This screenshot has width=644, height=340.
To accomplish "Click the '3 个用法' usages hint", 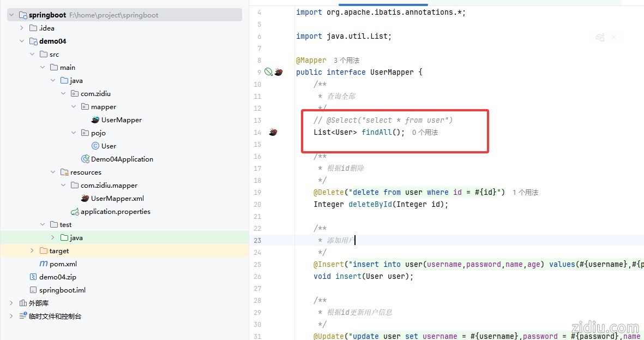I will (x=346, y=61).
